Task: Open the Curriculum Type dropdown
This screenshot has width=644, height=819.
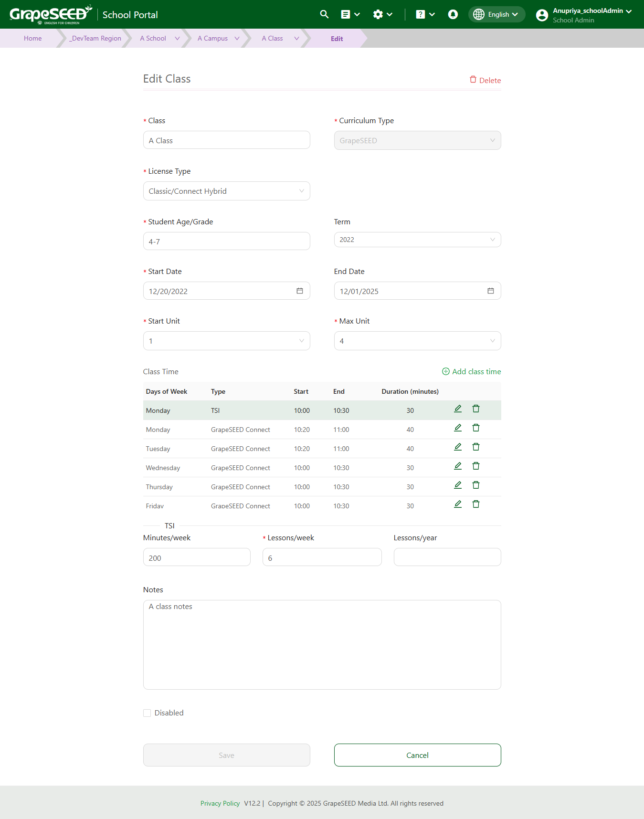Action: tap(418, 140)
